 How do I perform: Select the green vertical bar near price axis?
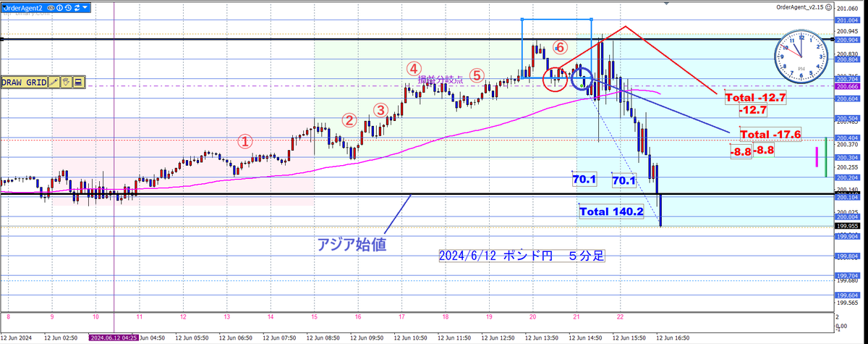coord(827,156)
